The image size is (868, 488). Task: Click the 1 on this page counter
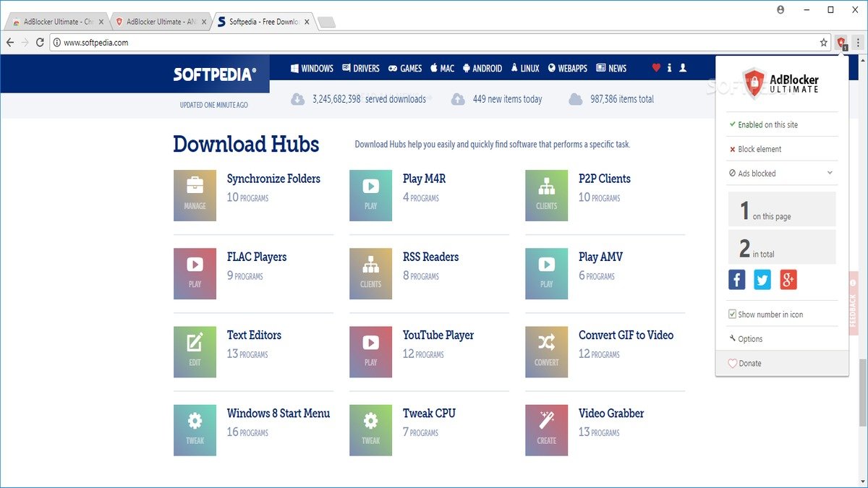coord(782,209)
